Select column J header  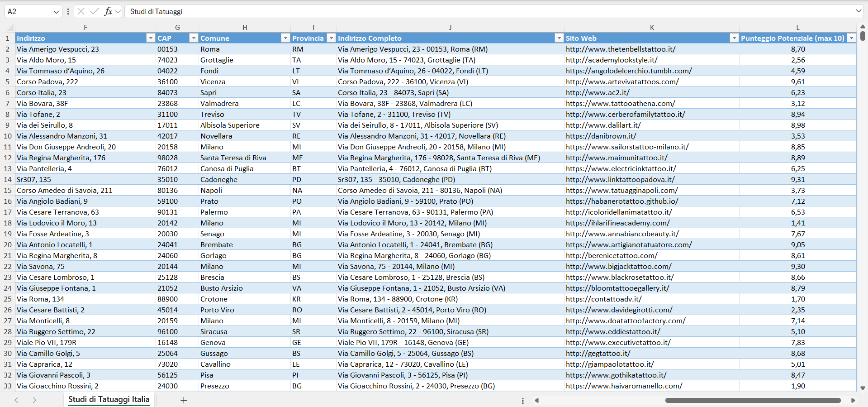(450, 28)
